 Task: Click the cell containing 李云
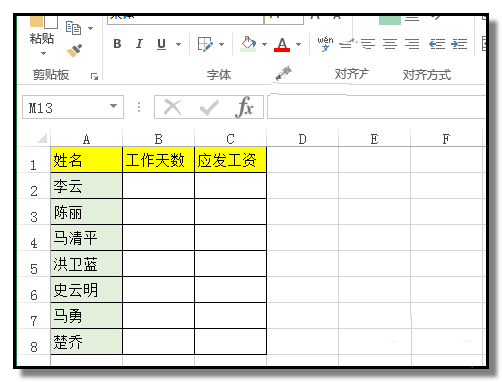(86, 186)
